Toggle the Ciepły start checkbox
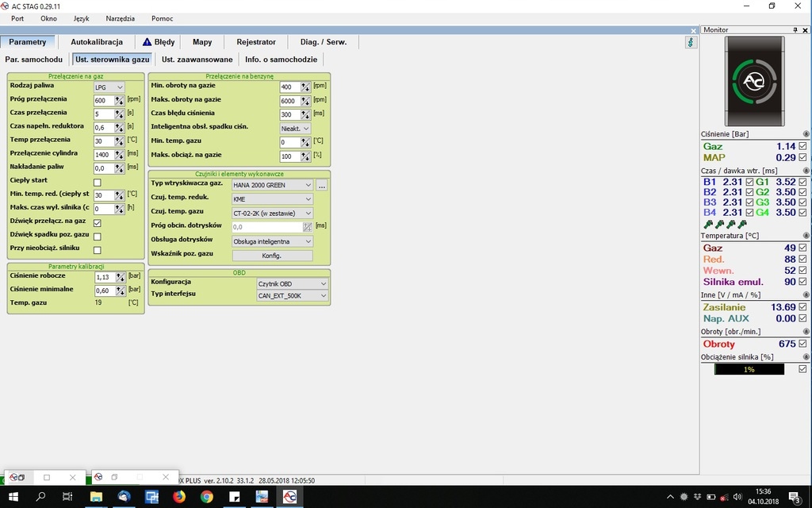The width and height of the screenshot is (812, 508). click(x=98, y=183)
